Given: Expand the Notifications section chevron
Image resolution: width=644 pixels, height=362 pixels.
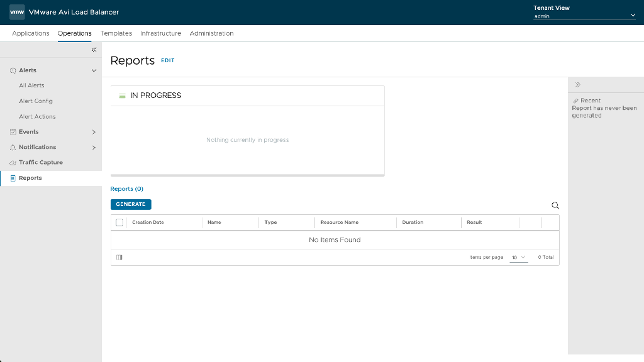Looking at the screenshot, I should coord(94,147).
